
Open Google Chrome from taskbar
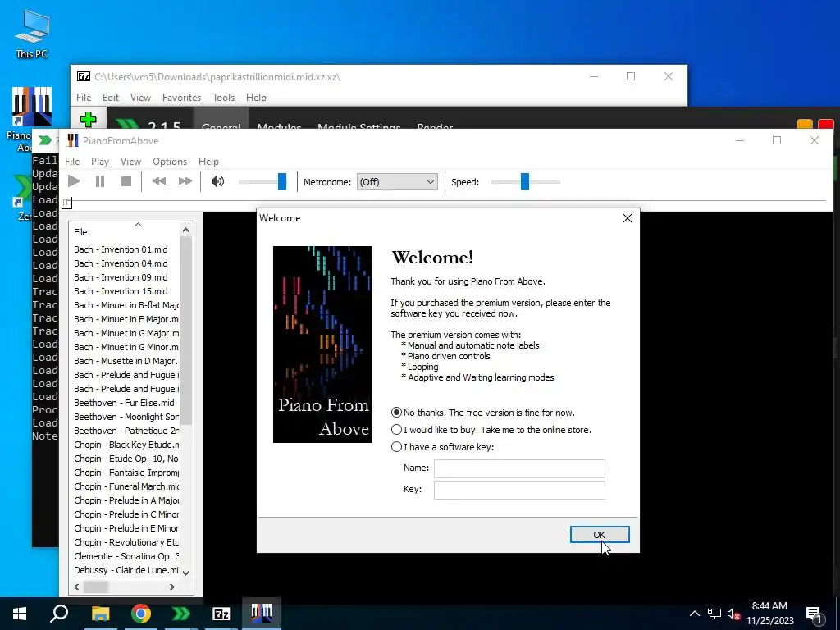point(141,614)
